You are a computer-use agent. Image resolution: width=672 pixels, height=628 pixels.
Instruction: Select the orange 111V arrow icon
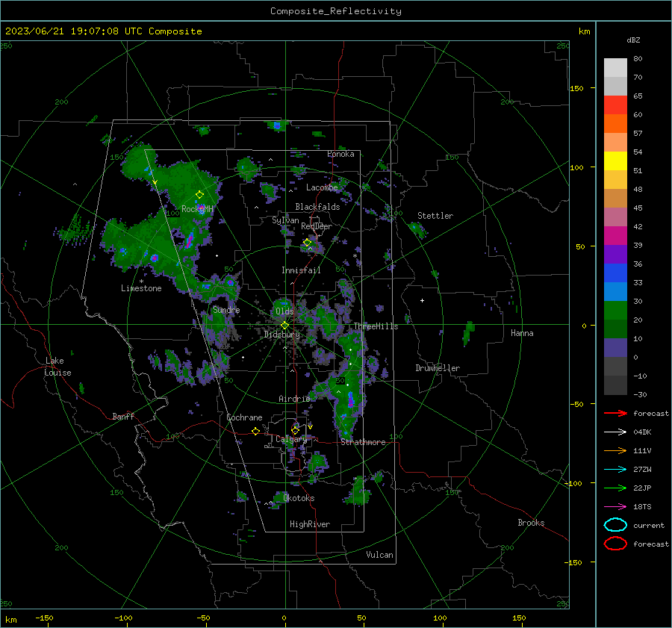click(615, 450)
